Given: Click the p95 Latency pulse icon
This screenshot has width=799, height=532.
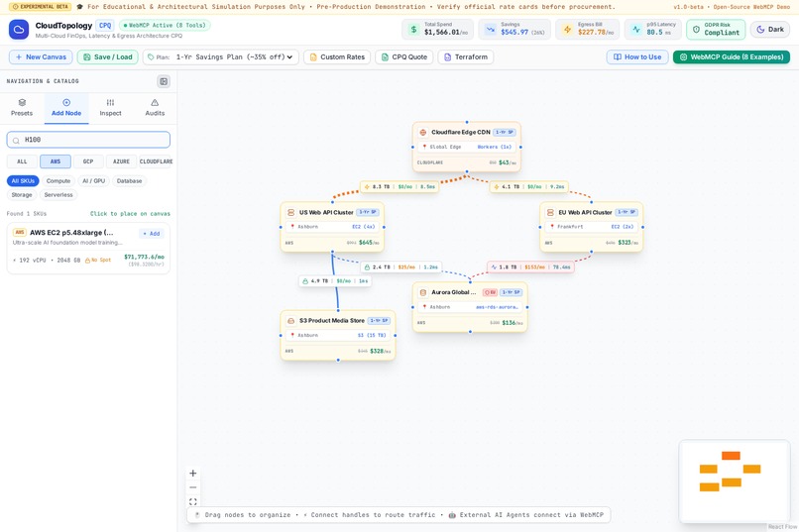Looking at the screenshot, I should pos(636,30).
